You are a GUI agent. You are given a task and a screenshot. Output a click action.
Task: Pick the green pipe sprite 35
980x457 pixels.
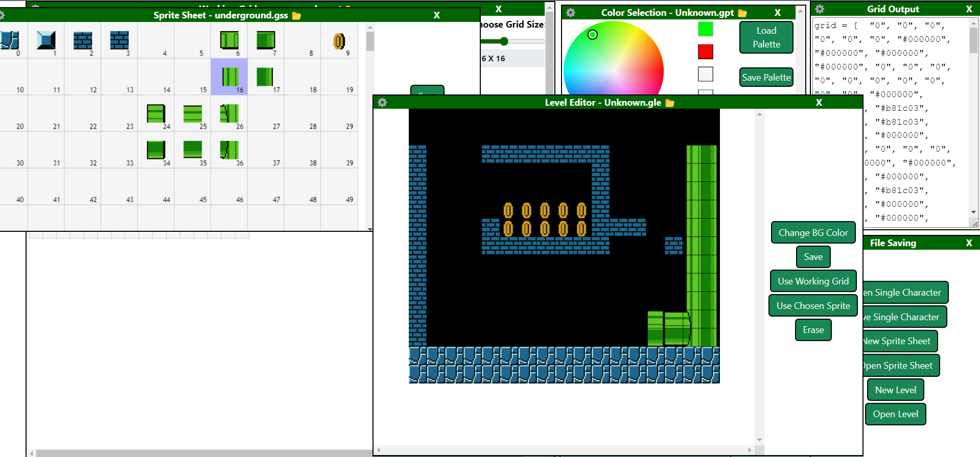(x=193, y=150)
